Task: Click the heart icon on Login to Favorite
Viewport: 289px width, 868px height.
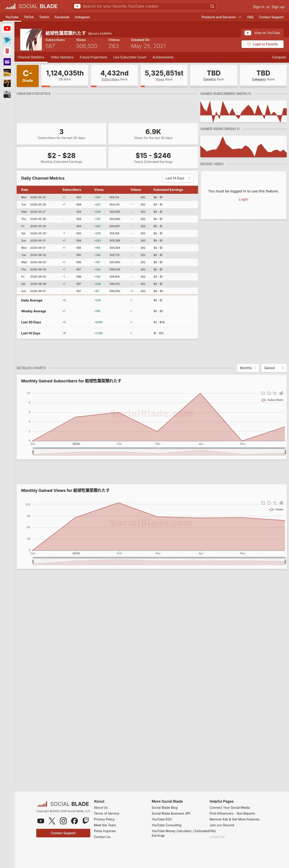Action: (249, 44)
